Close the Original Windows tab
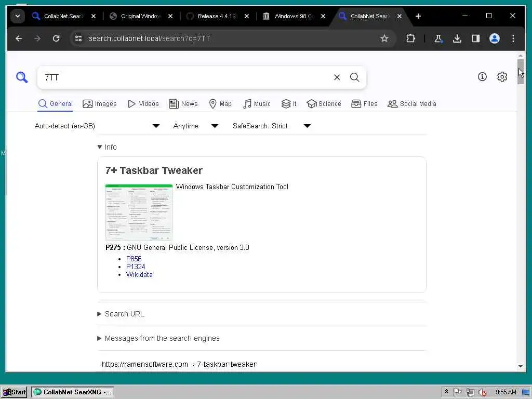This screenshot has width=532, height=399. coord(170,16)
